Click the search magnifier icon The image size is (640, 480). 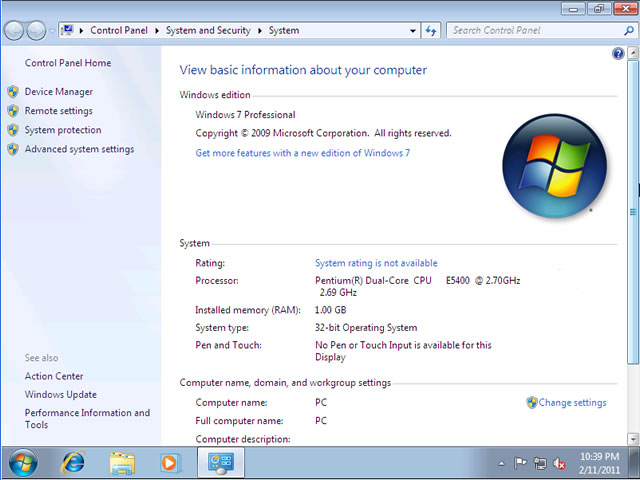(x=629, y=31)
